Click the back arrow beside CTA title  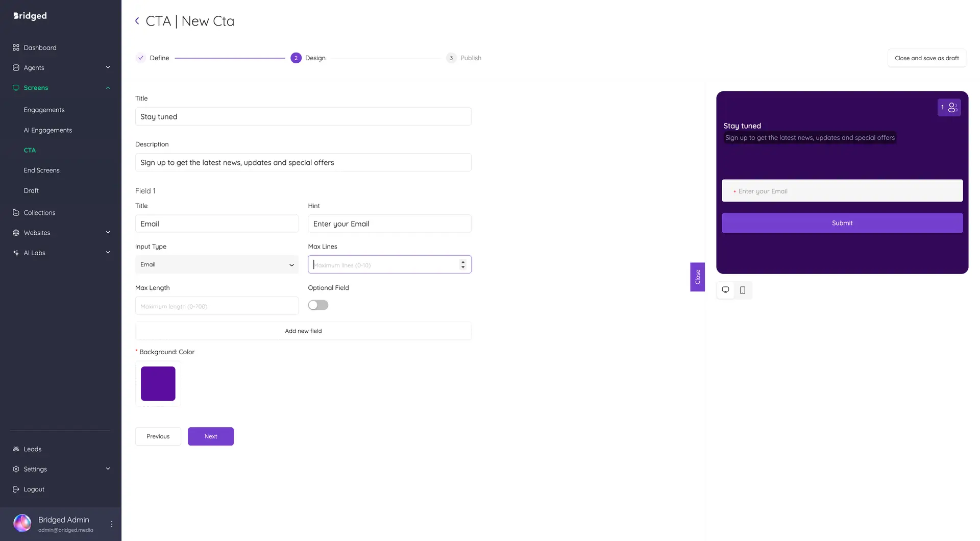137,21
